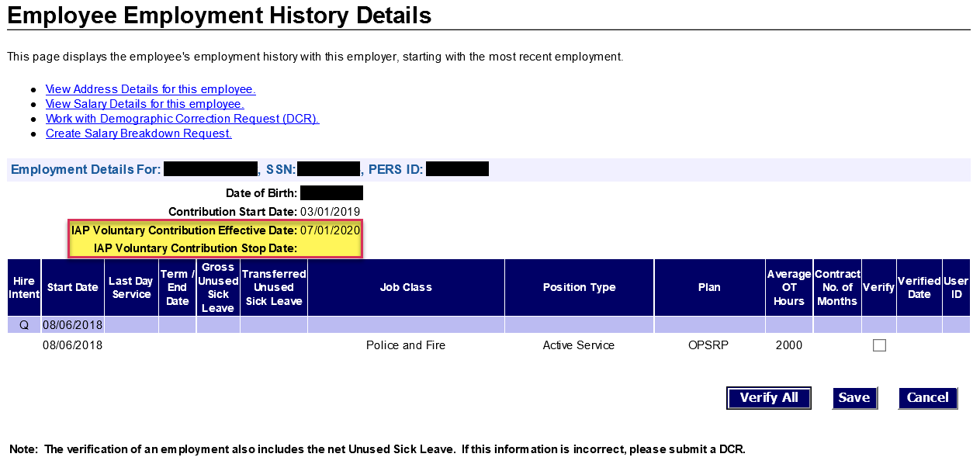Click the Hire Intent column header
980x471 pixels.
coord(23,287)
